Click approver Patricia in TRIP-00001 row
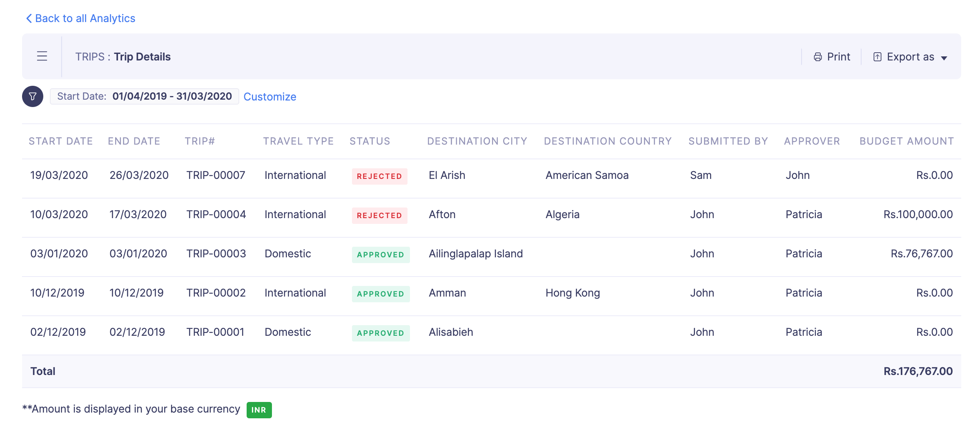The height and width of the screenshot is (433, 980). pos(804,332)
